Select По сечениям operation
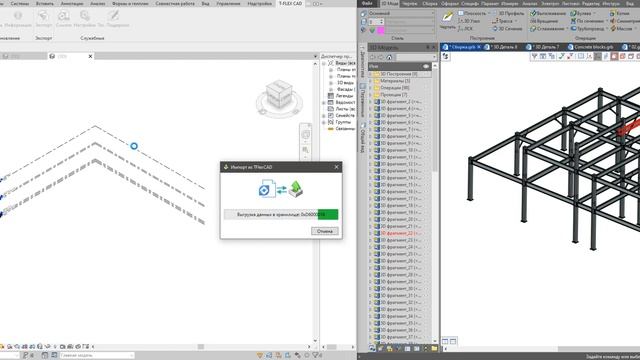Viewport: 640px width, 360px height. coord(587,21)
